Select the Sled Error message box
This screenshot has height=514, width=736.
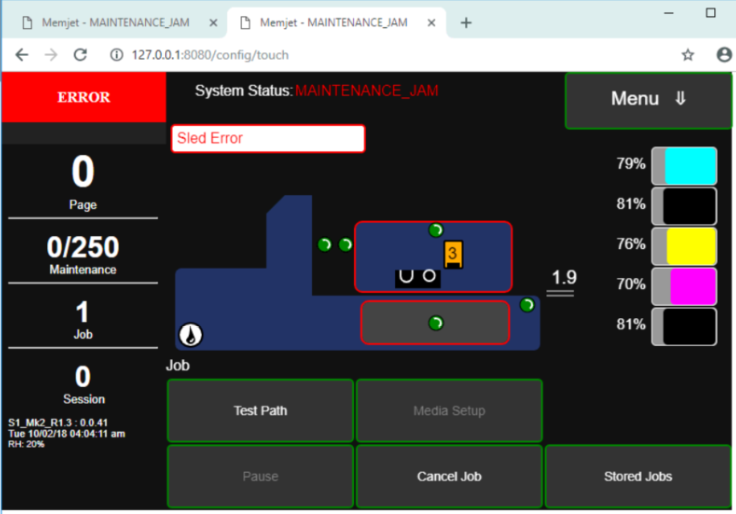click(x=268, y=138)
